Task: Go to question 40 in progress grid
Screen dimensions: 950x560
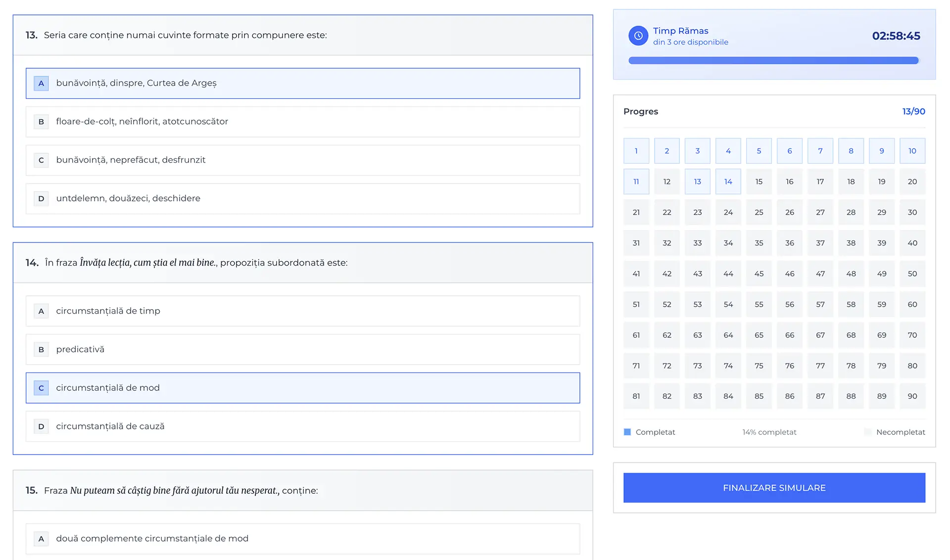Action: click(x=912, y=243)
